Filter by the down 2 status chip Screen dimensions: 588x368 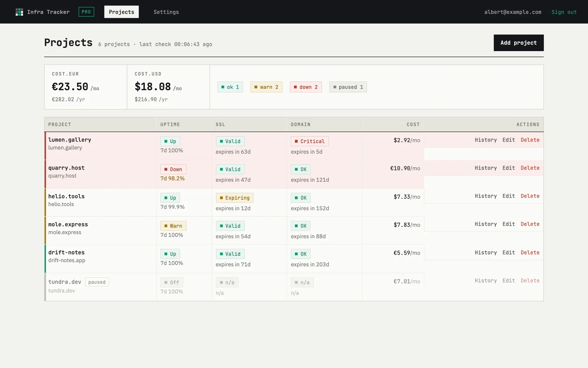(306, 87)
